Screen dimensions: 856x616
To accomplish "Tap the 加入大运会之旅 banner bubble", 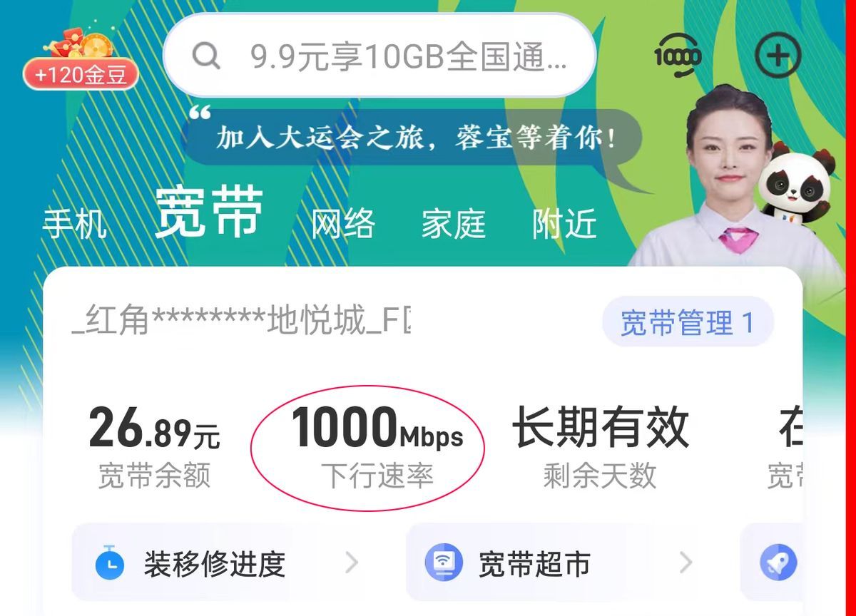I will (416, 138).
